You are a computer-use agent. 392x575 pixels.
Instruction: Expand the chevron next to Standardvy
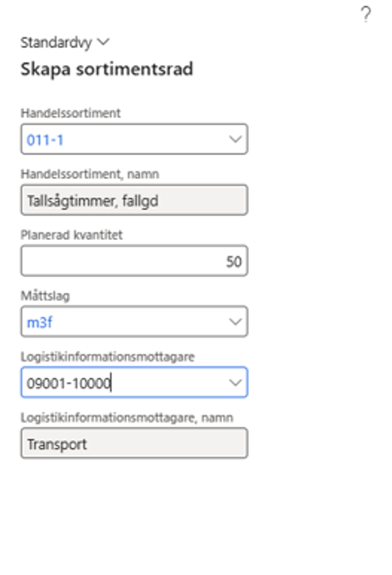pos(103,42)
